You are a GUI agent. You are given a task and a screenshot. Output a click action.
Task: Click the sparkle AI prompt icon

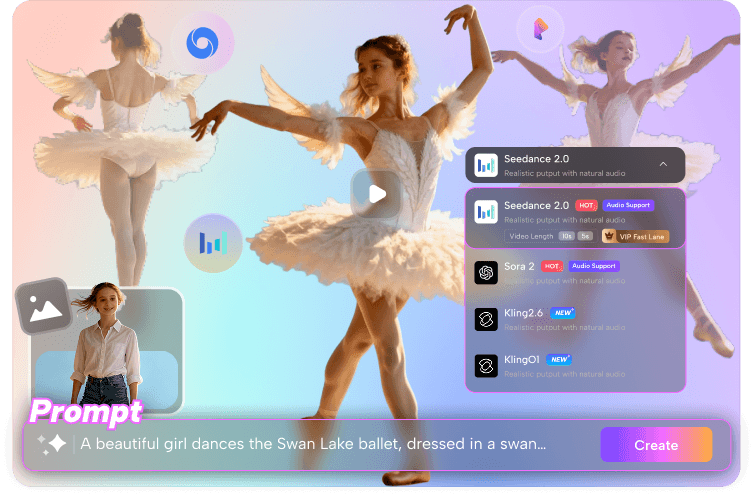tap(52, 444)
